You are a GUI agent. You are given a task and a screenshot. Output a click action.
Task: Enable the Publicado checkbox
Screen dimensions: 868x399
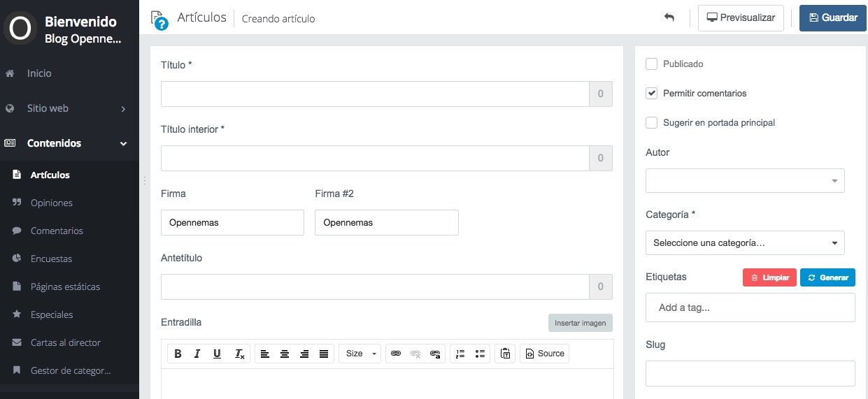click(652, 64)
